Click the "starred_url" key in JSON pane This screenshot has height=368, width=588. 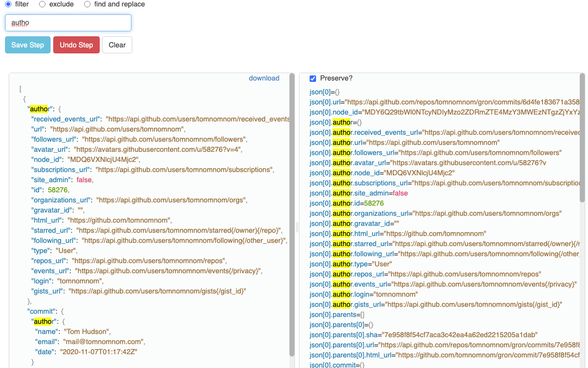[52, 230]
